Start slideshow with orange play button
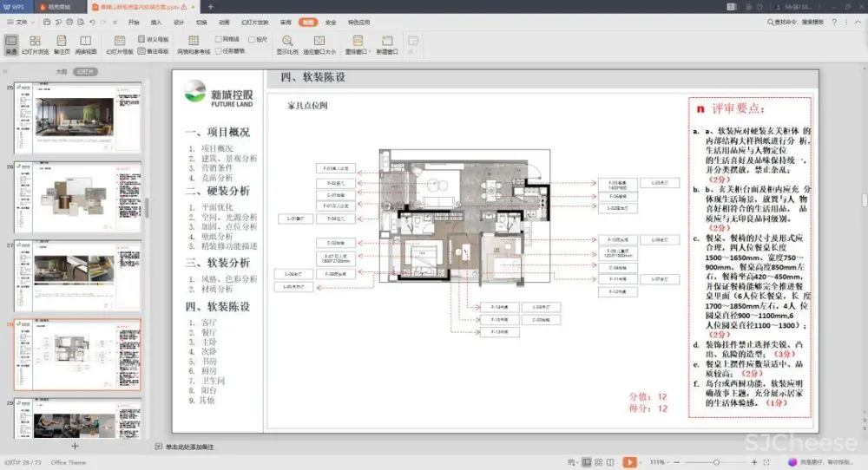868x470 pixels. click(629, 462)
